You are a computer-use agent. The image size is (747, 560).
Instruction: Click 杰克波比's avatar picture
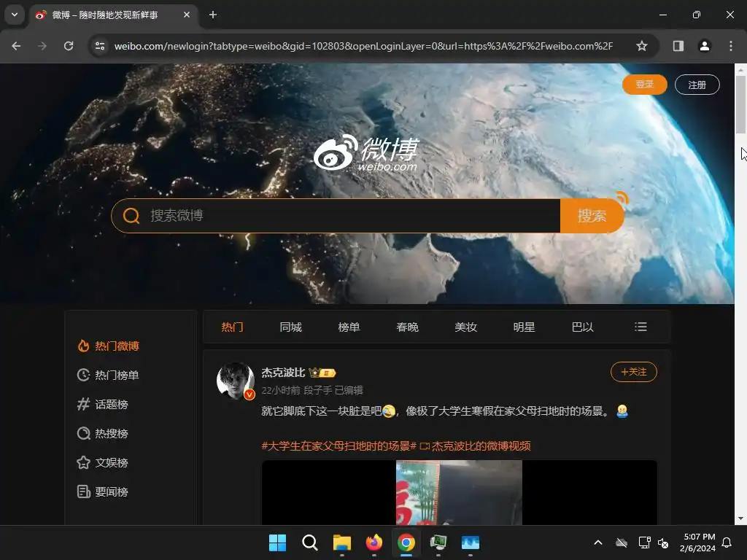[x=236, y=381]
